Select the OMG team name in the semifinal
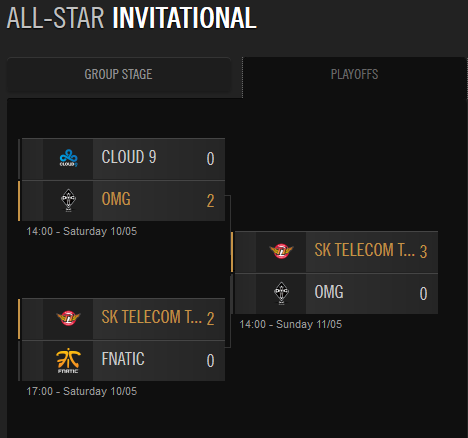Image resolution: width=468 pixels, height=438 pixels. pos(116,199)
